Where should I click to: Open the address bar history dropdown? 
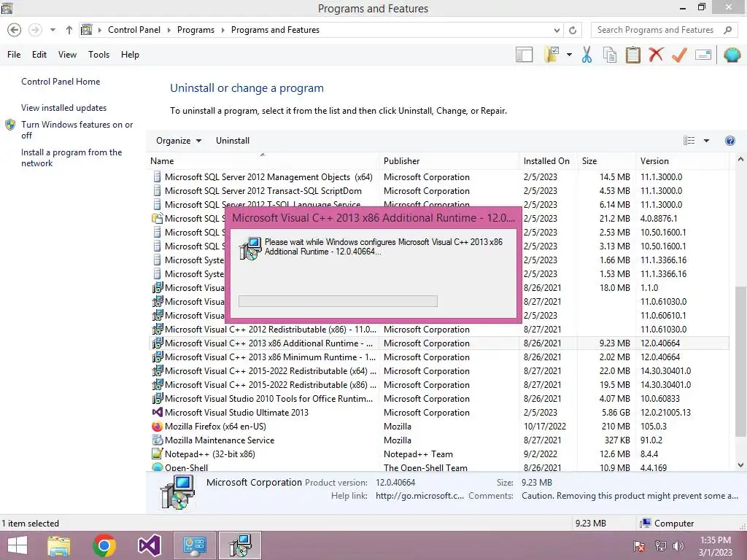tap(557, 30)
